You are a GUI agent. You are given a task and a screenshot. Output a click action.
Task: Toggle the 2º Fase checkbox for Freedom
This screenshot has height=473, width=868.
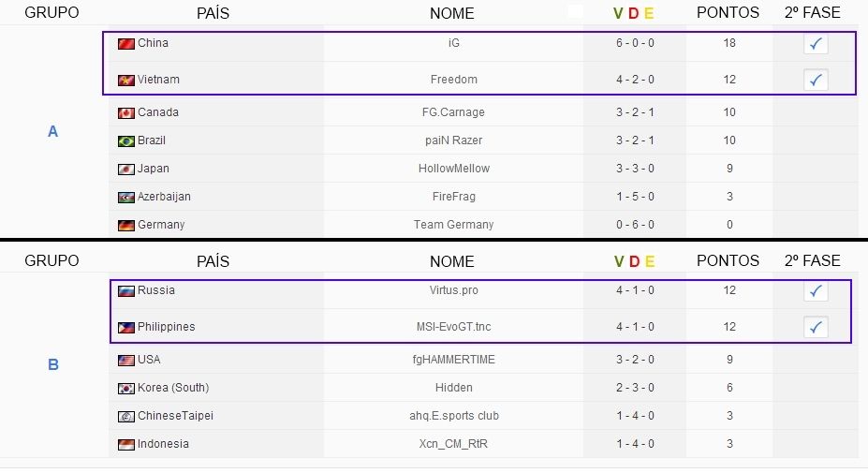pyautogui.click(x=816, y=81)
